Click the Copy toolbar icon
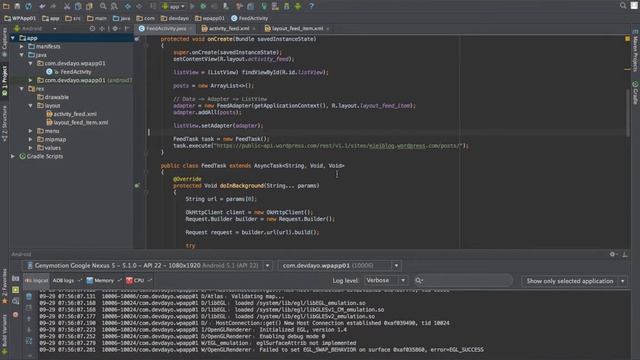This screenshot has width=640, height=360. 78,6
